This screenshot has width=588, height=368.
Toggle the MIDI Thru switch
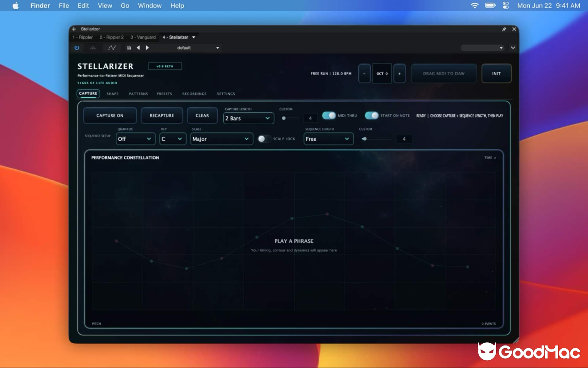(x=329, y=115)
